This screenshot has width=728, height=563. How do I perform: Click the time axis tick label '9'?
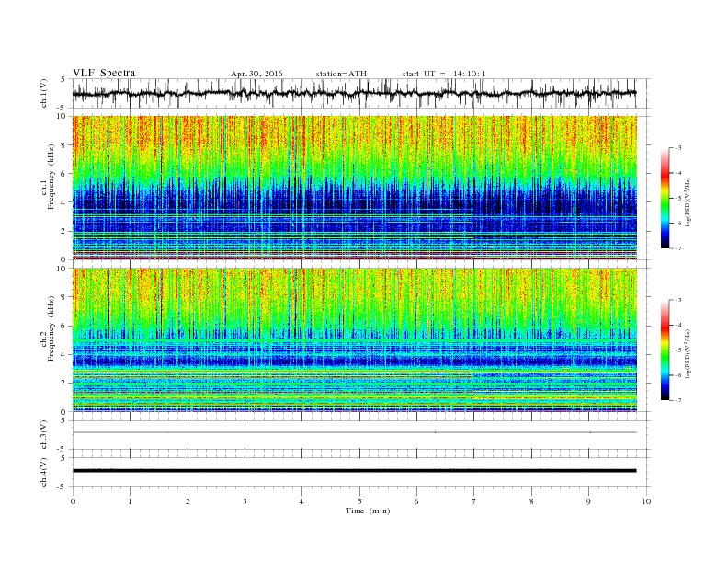coord(588,501)
